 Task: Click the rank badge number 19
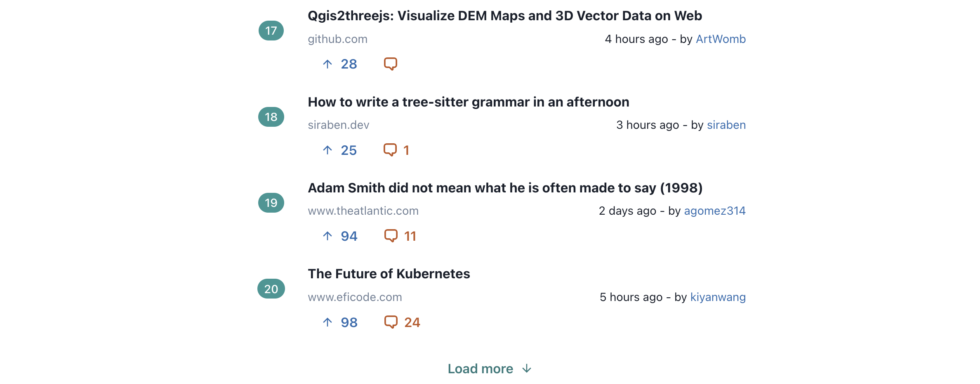click(x=271, y=203)
